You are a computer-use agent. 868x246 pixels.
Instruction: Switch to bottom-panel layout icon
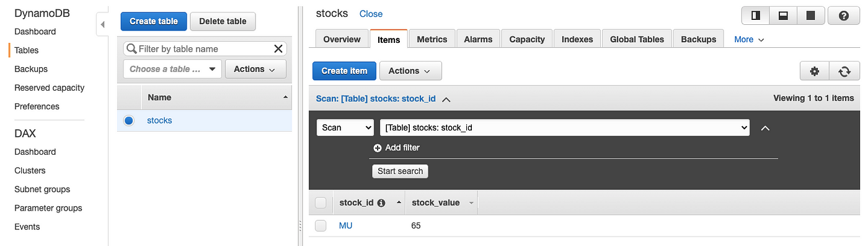(x=783, y=16)
